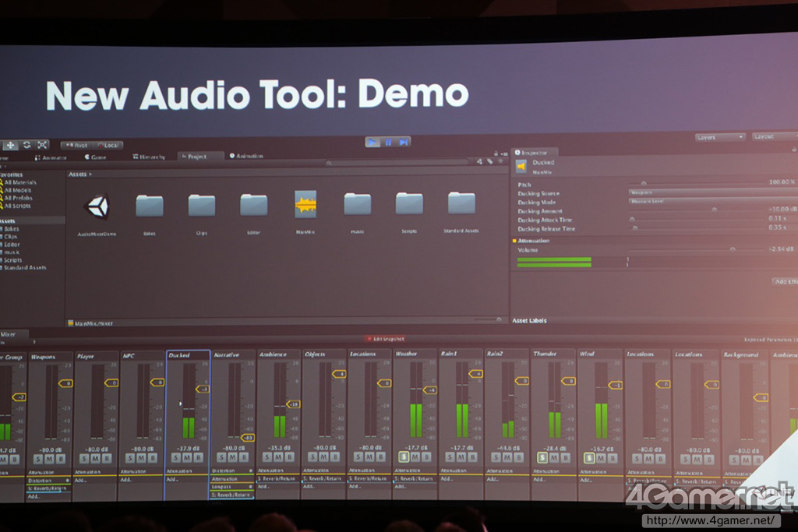Click the Ducked speaker icon in Inspector
Screen dimensions: 798x532
point(521,166)
